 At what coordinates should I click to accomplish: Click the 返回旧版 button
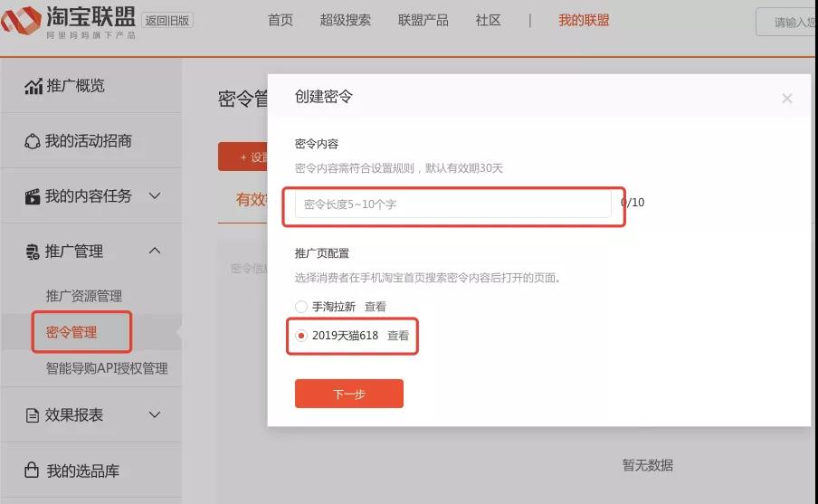[x=167, y=20]
